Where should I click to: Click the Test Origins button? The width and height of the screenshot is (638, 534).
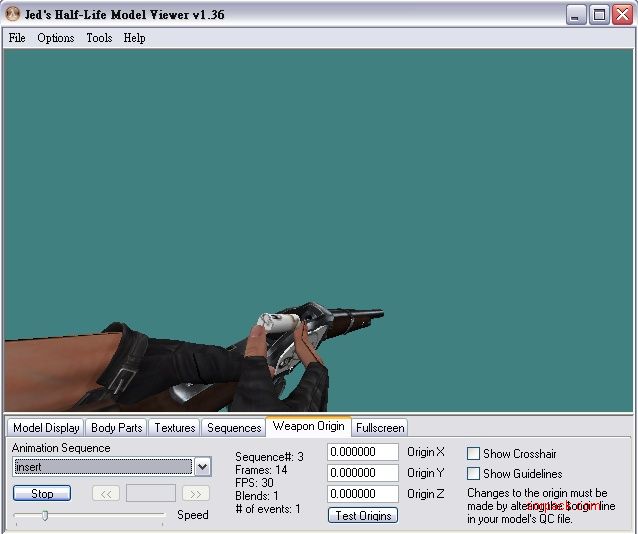coord(362,515)
